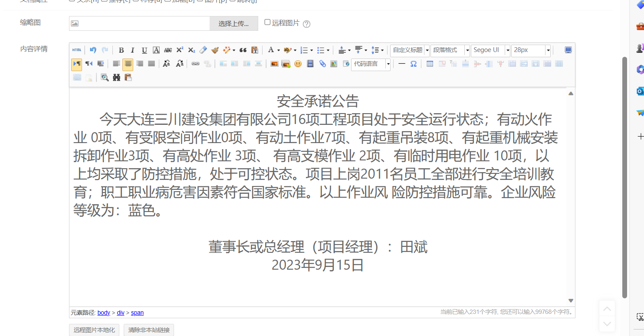Switch editor to HTML source view
Image resolution: width=644 pixels, height=336 pixels.
pyautogui.click(x=77, y=50)
